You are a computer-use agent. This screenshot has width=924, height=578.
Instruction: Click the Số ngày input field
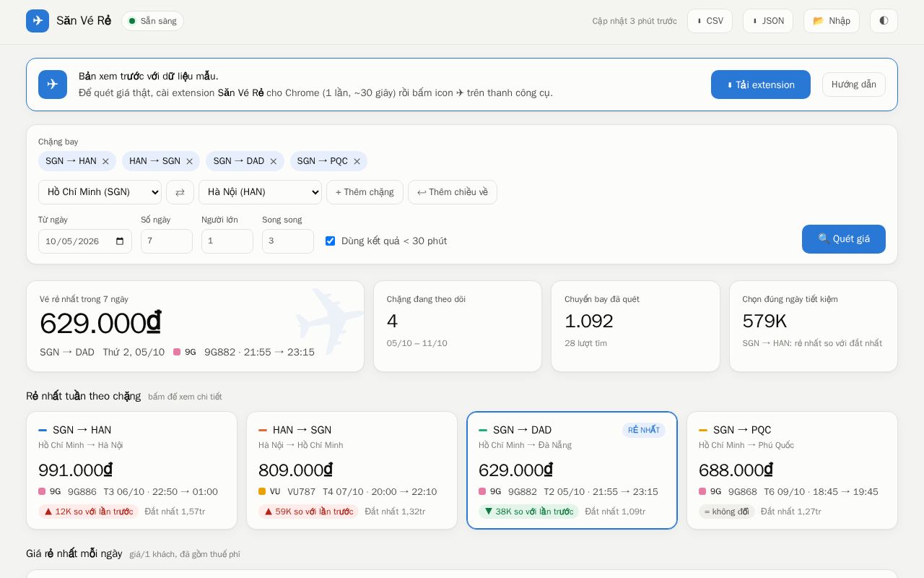(x=167, y=241)
